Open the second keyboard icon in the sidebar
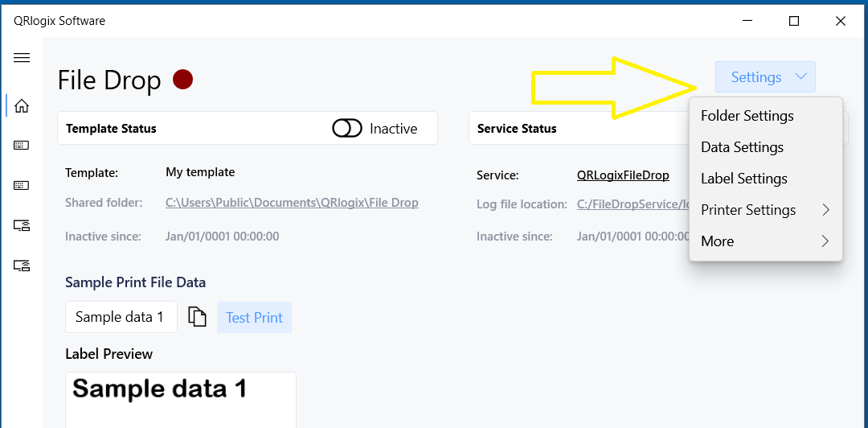 [x=22, y=185]
